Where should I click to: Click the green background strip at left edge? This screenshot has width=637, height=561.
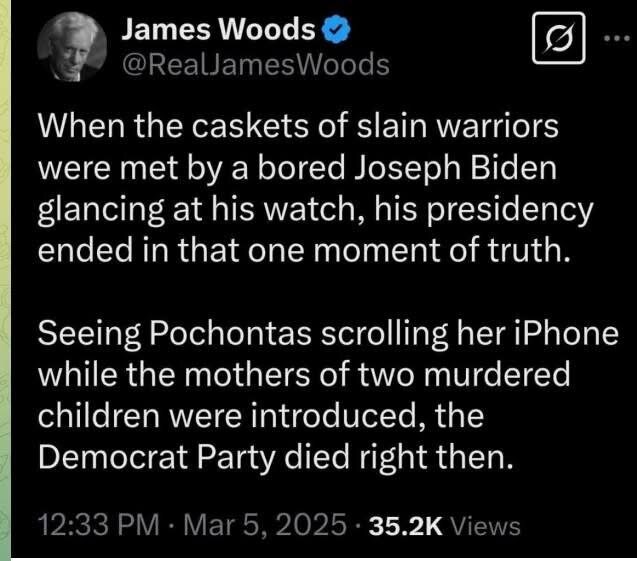[5, 280]
